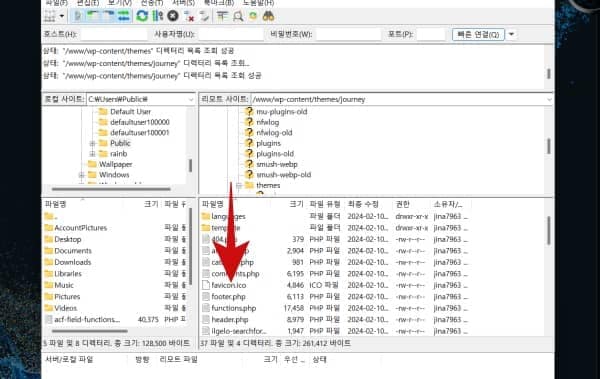Viewport: 600px width, 379px height.
Task: Select smush-webp folder in remote tree
Action: coord(277,164)
